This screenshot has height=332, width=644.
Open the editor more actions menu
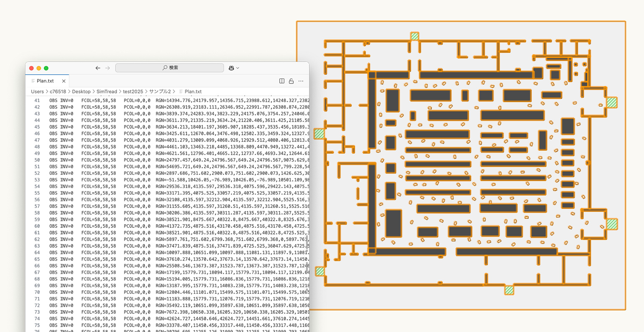[x=301, y=81]
